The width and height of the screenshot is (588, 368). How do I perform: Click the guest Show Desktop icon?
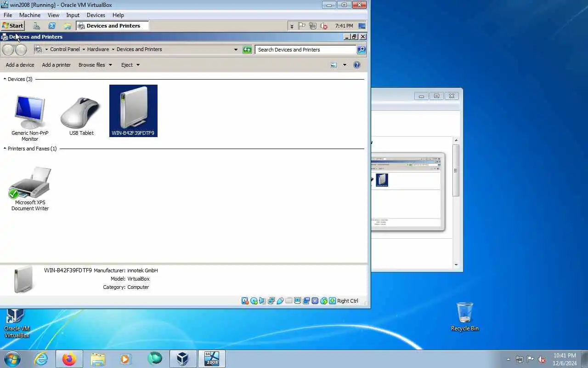362,26
